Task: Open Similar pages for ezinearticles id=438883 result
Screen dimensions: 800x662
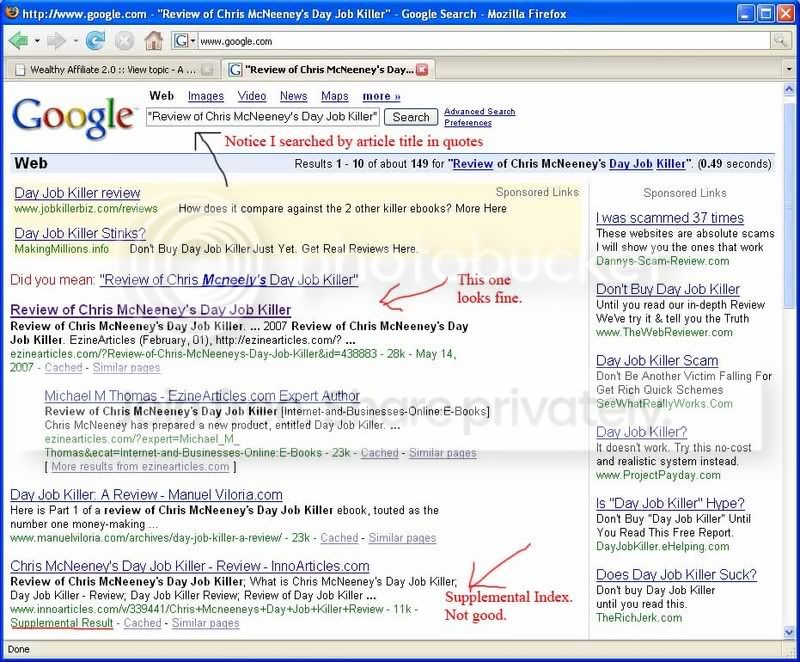Action: click(127, 367)
